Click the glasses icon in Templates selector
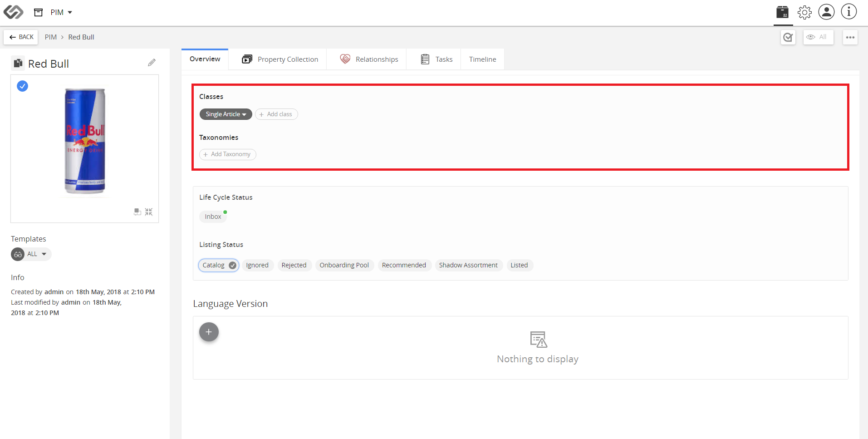This screenshot has height=439, width=868. point(18,254)
